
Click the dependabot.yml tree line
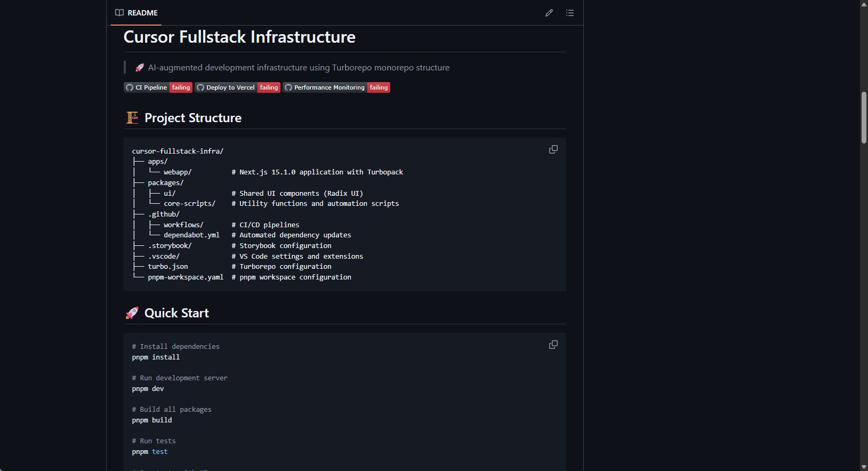(191, 235)
